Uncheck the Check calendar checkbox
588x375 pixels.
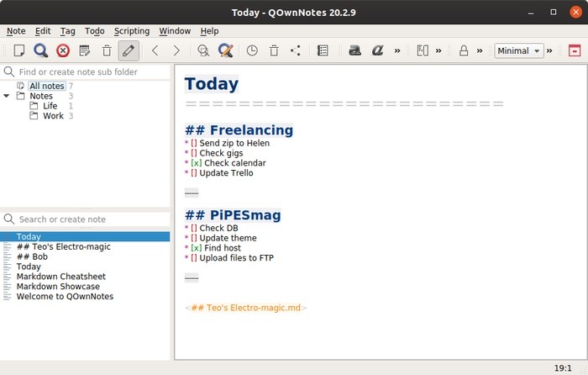click(x=197, y=163)
